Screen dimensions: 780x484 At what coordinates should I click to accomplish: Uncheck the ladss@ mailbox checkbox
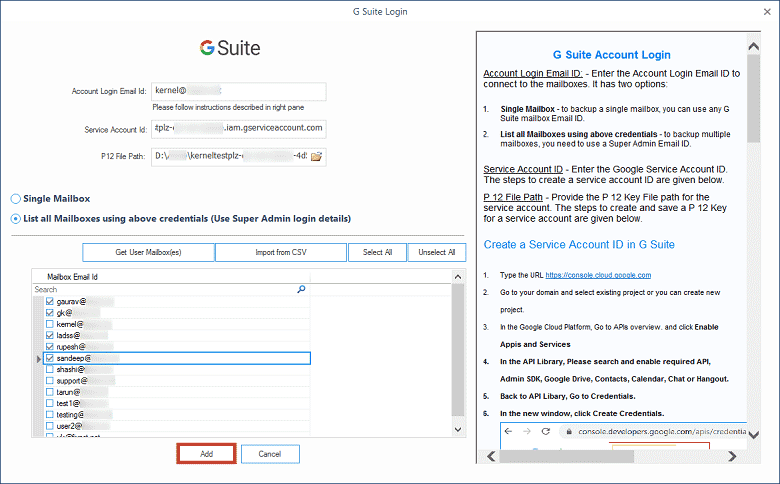[x=50, y=335]
